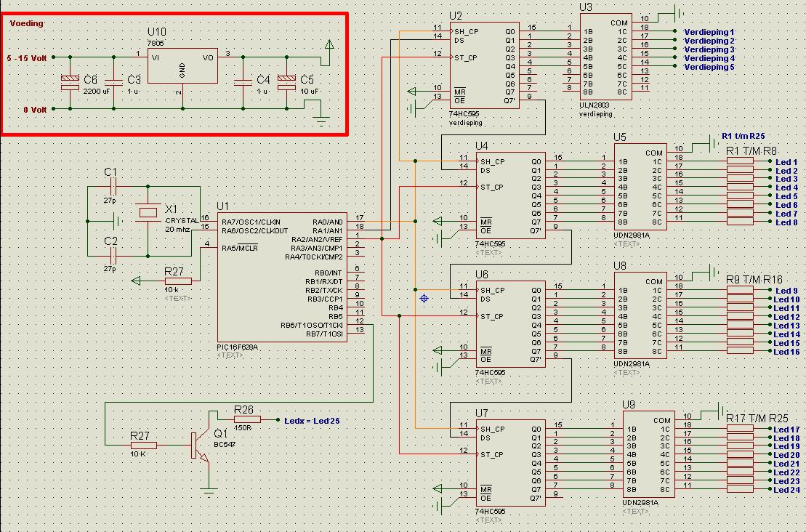Click the Verdieping 1 terminal label
The image size is (806, 532).
[709, 32]
